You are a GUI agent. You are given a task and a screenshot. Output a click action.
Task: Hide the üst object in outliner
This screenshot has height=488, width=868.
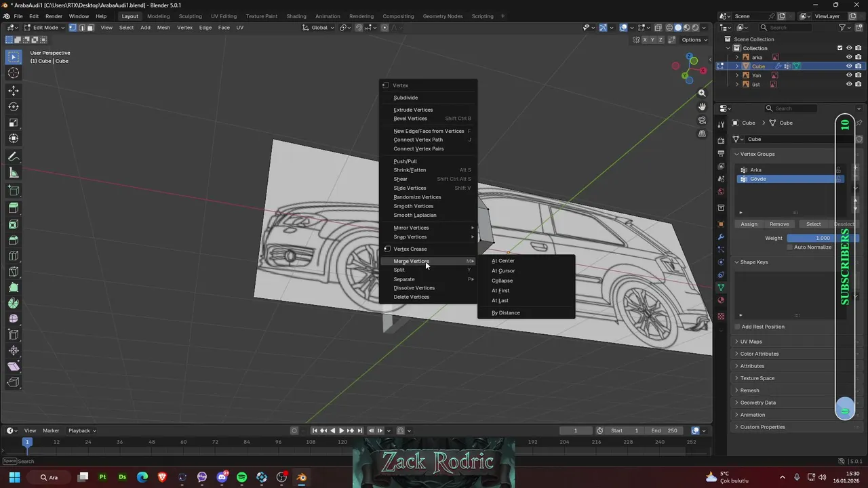point(849,85)
